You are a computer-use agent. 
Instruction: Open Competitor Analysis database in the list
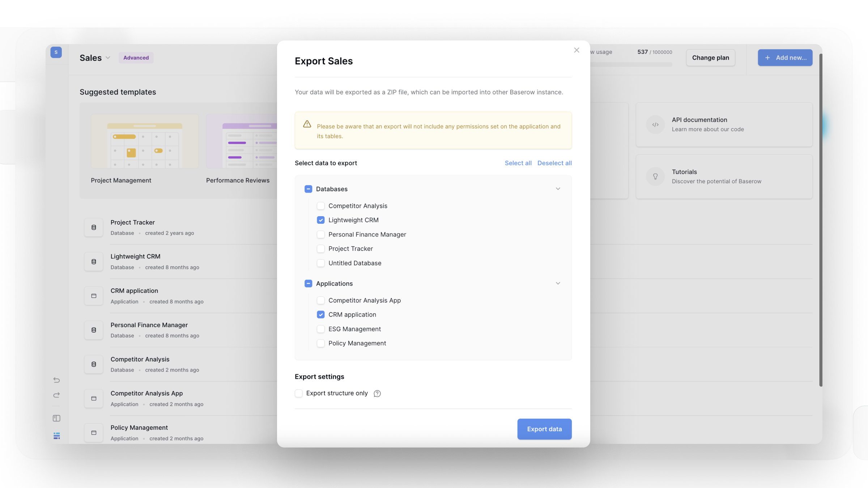click(140, 359)
